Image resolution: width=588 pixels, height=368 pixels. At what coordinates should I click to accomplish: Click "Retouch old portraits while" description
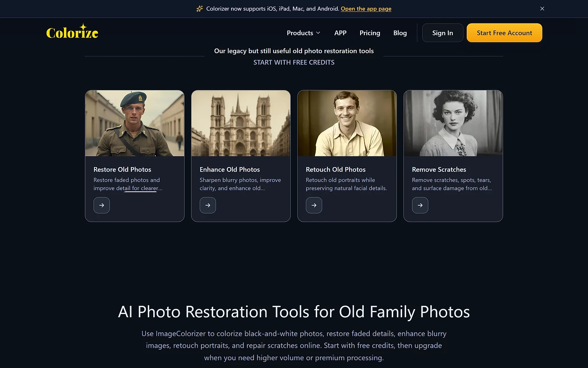(x=346, y=184)
